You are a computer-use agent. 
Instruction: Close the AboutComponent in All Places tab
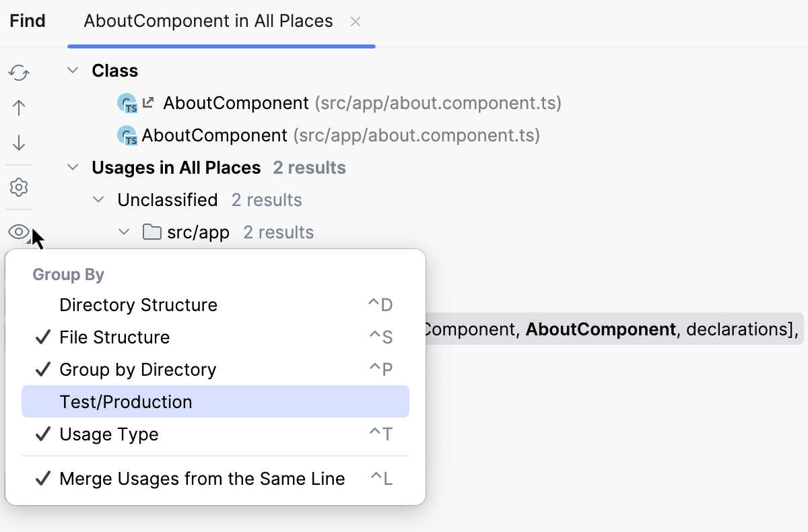coord(356,22)
